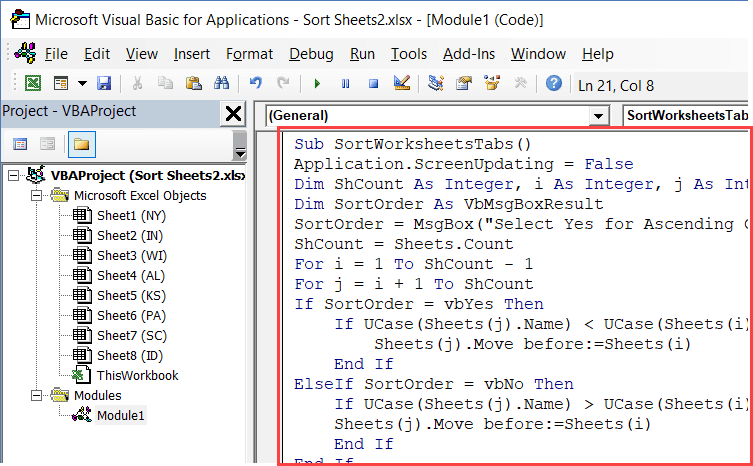Click the Toolbox wrench icon
The width and height of the screenshot is (753, 466).
pyautogui.click(x=521, y=84)
